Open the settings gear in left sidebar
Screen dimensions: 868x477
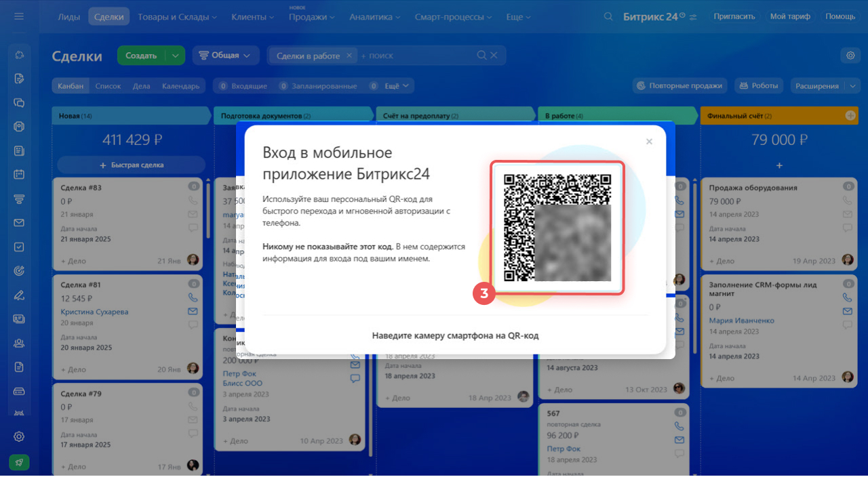[x=19, y=436]
